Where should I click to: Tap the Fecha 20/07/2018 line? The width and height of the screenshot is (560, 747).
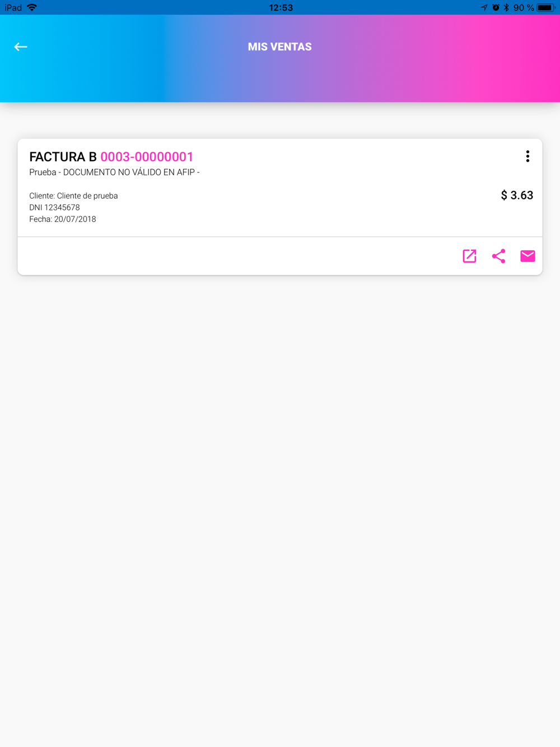63,220
